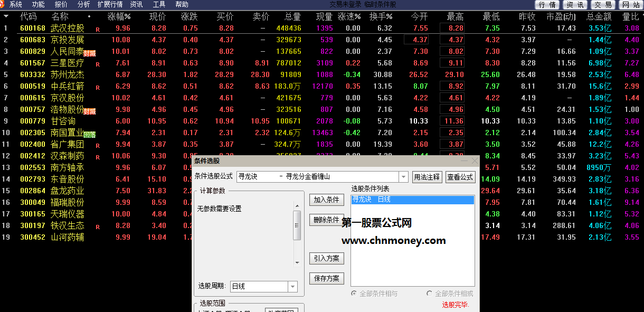Open the 帮助 menu

[182, 4]
